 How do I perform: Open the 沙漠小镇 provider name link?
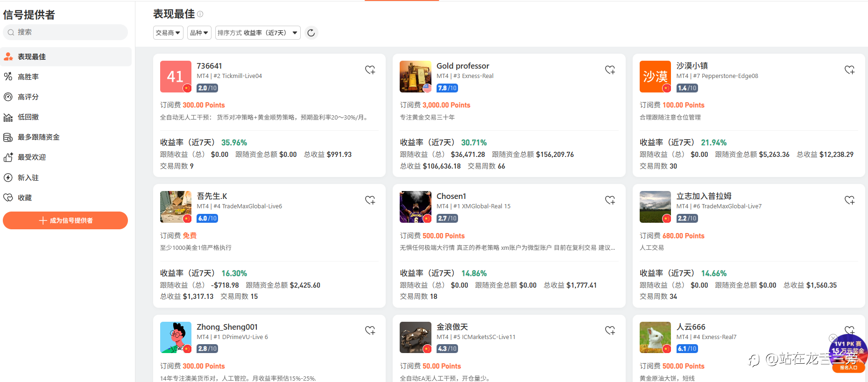tap(692, 66)
